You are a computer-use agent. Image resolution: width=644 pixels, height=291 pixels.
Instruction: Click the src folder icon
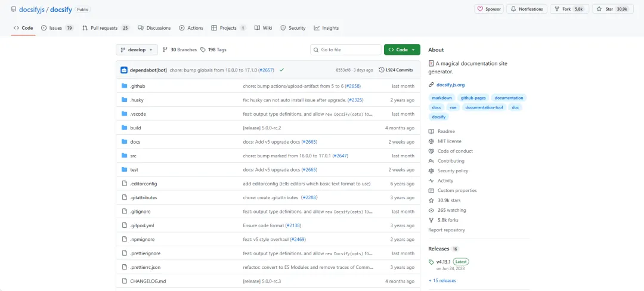tap(125, 156)
